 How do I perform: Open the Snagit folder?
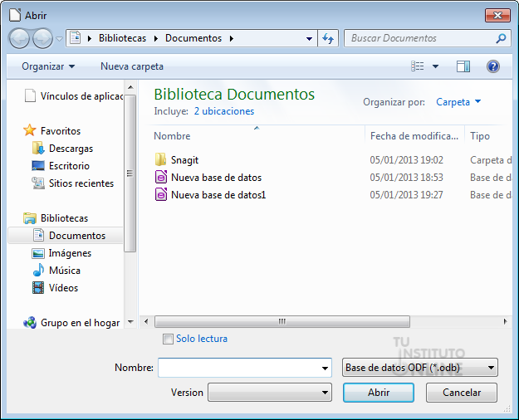point(184,160)
